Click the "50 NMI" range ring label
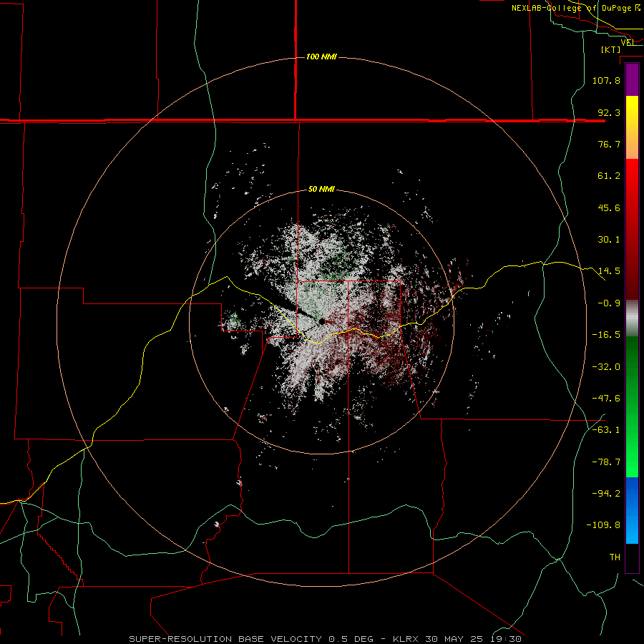The image size is (644, 644). click(x=321, y=189)
